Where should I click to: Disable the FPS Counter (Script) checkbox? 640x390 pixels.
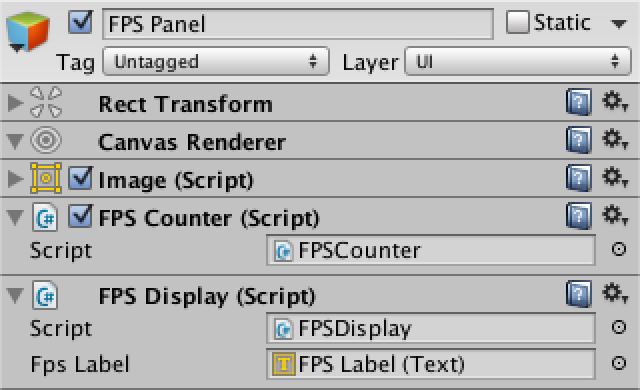tap(80, 216)
